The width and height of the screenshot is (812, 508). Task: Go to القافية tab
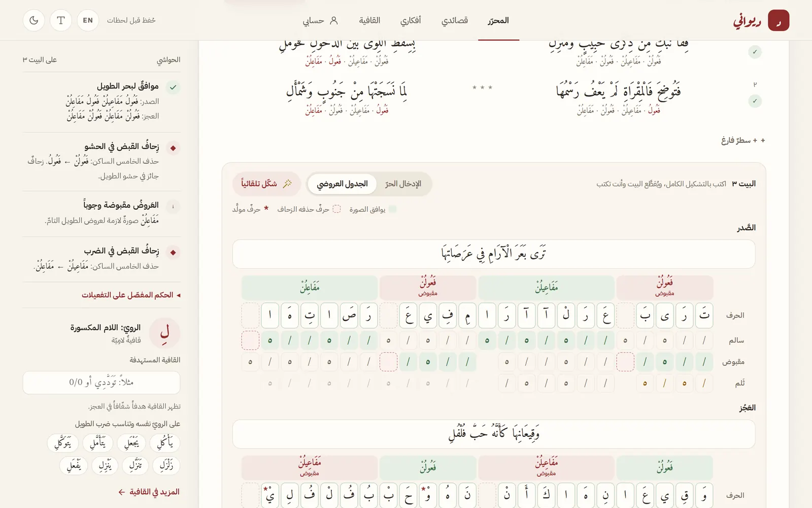[x=369, y=20]
